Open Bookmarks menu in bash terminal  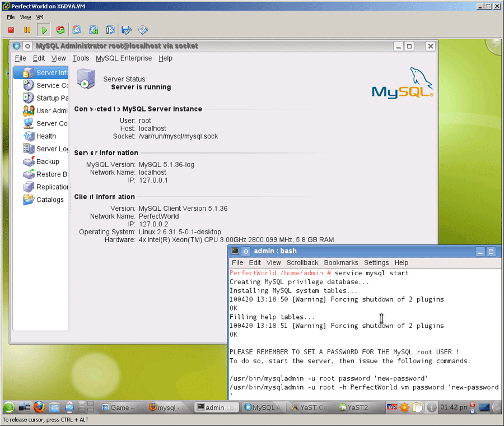point(341,262)
